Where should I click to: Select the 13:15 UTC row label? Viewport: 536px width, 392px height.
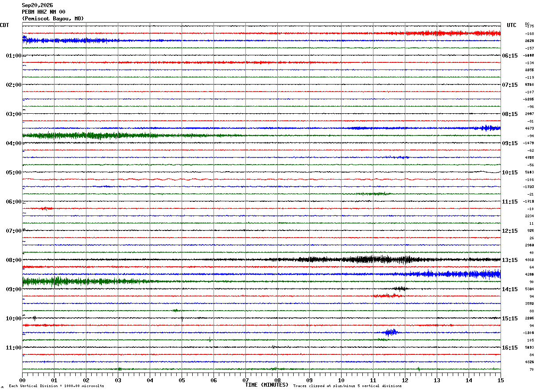pos(509,260)
